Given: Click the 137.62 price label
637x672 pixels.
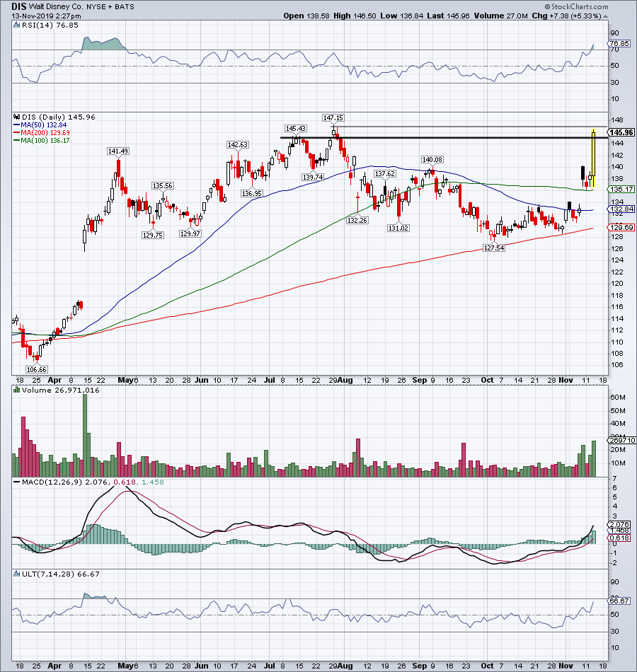Looking at the screenshot, I should tap(385, 173).
